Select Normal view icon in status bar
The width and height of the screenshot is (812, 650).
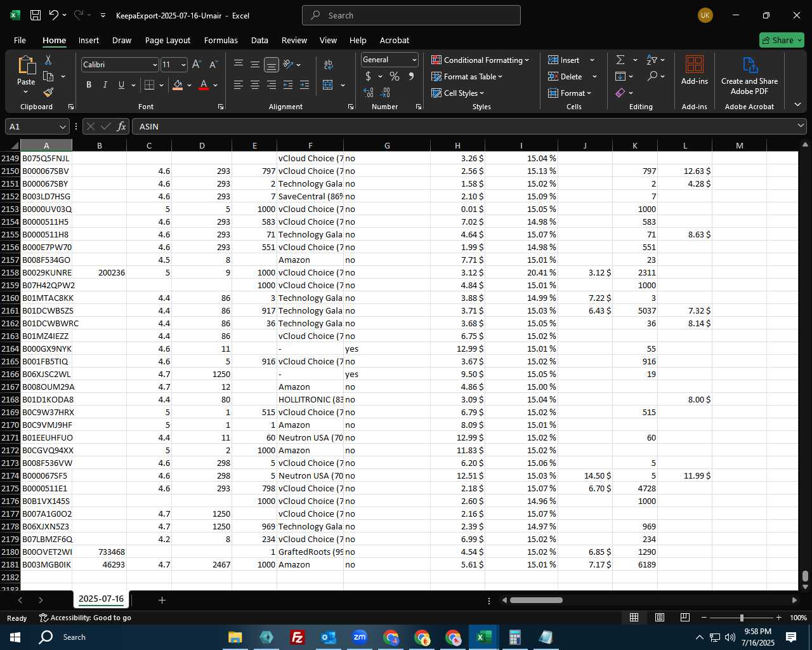coord(634,618)
